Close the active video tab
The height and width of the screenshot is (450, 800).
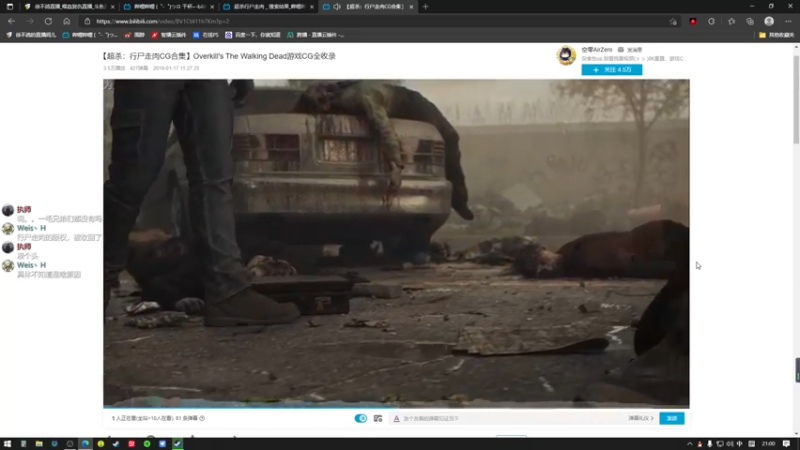(411, 7)
